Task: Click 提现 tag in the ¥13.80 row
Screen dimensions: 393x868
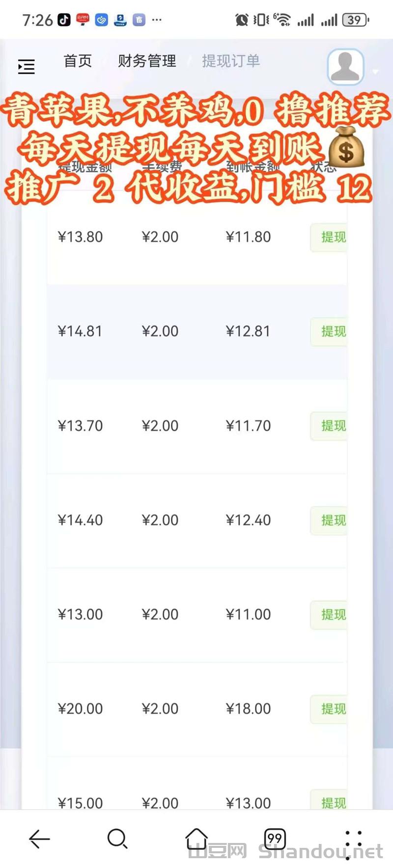Action: point(333,238)
